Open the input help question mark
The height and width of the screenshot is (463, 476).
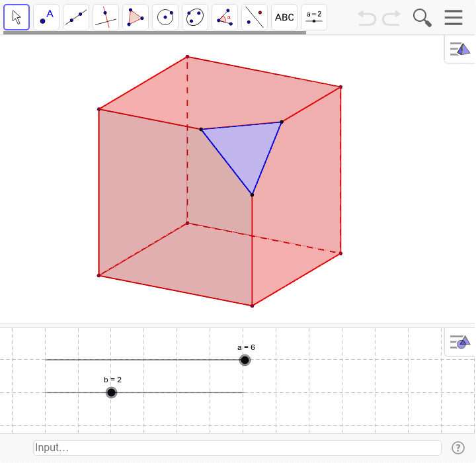point(457,448)
